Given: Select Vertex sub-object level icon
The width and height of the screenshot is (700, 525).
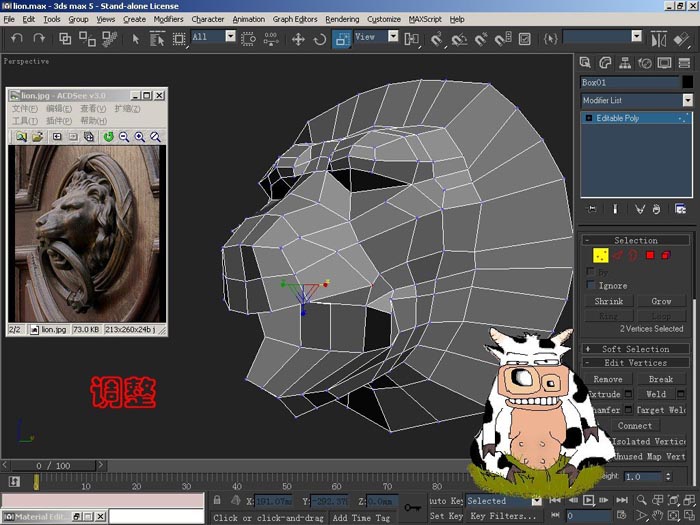Looking at the screenshot, I should click(x=600, y=255).
